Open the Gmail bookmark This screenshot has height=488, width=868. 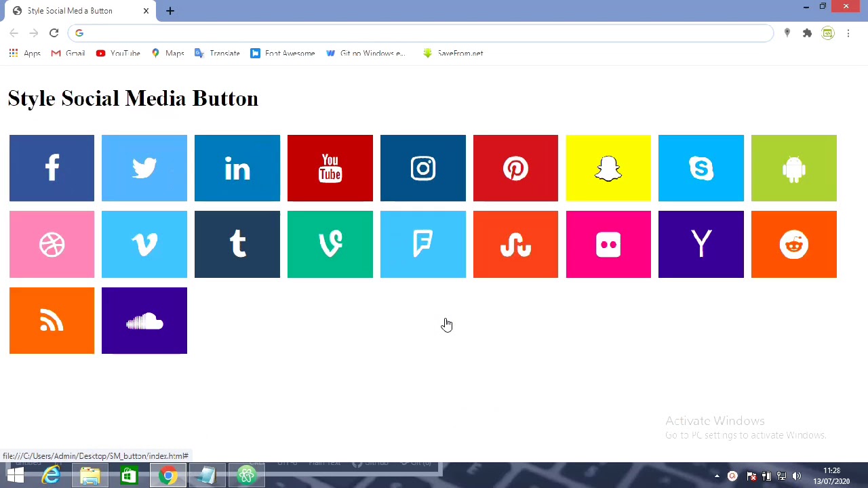(x=68, y=53)
